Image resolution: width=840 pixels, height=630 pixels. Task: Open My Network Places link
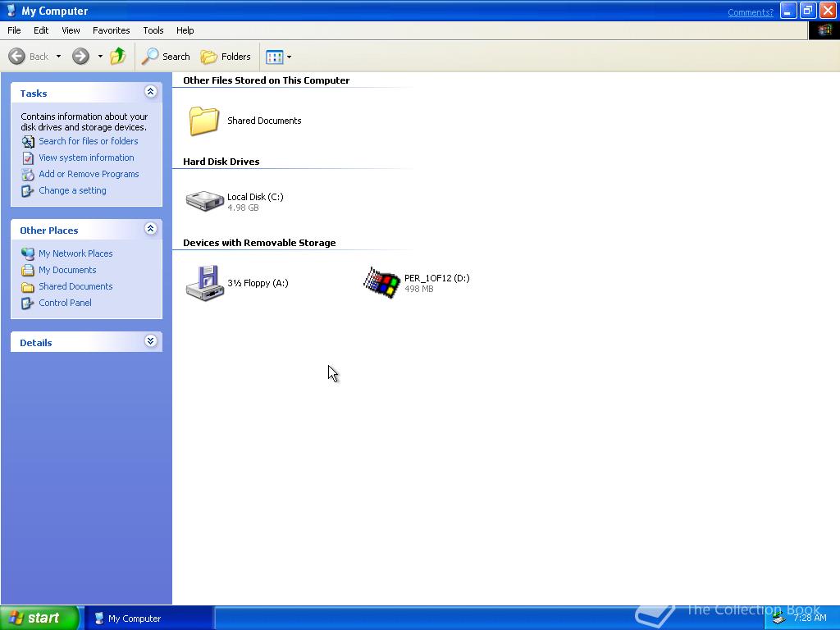pyautogui.click(x=75, y=253)
